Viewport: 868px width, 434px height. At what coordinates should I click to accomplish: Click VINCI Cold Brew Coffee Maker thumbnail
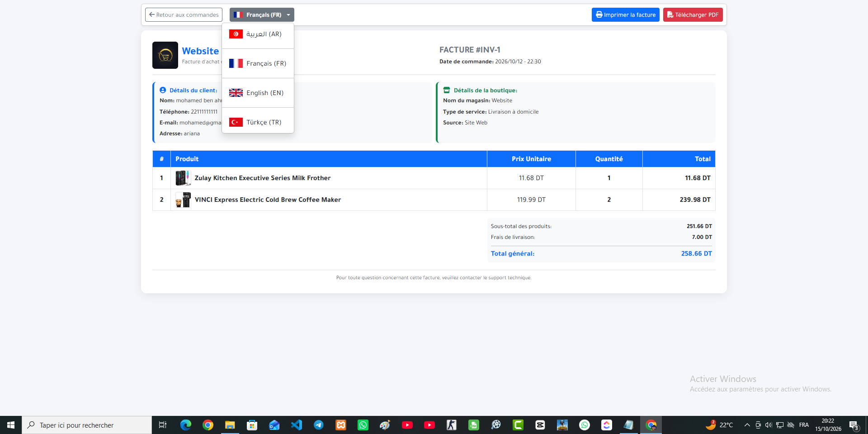click(x=183, y=200)
